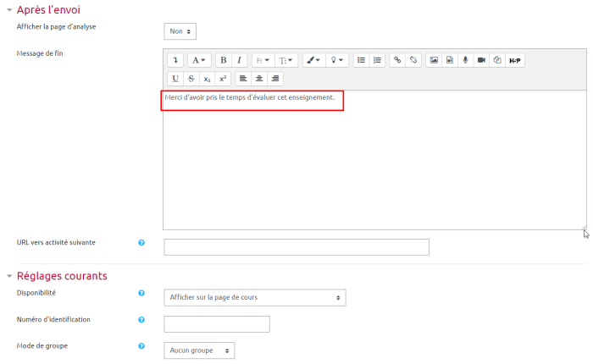Open the Mode de groupe dropdown
Viewport: 593px width, 364px height.
pyautogui.click(x=198, y=350)
